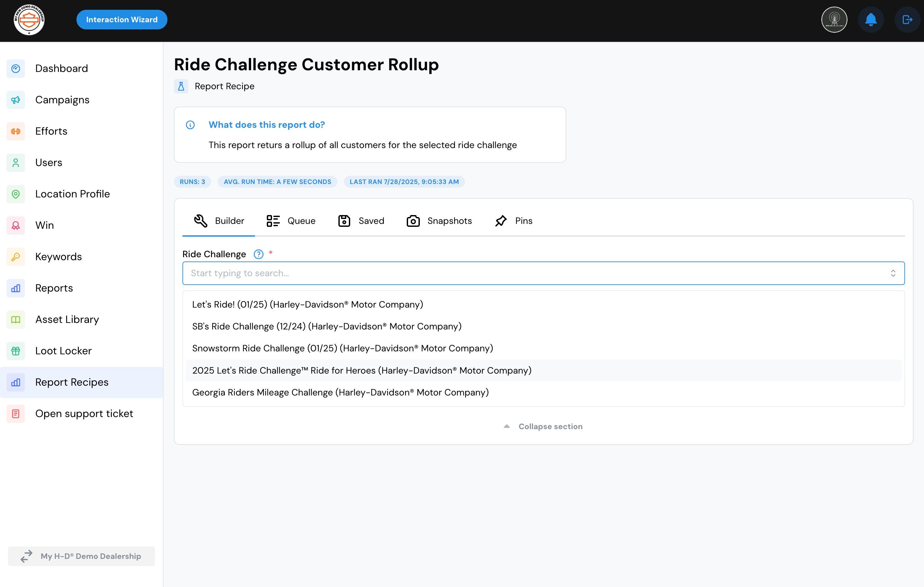The image size is (924, 587).
Task: Click the Loot Locker gift icon
Action: pyautogui.click(x=16, y=351)
